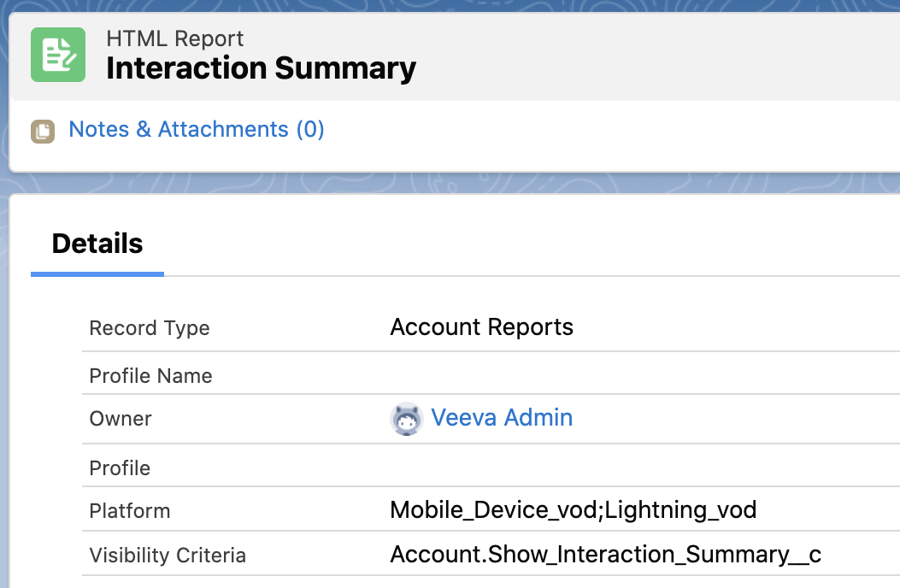Click the Interaction Summary record title
The height and width of the screenshot is (588, 900).
pos(261,68)
